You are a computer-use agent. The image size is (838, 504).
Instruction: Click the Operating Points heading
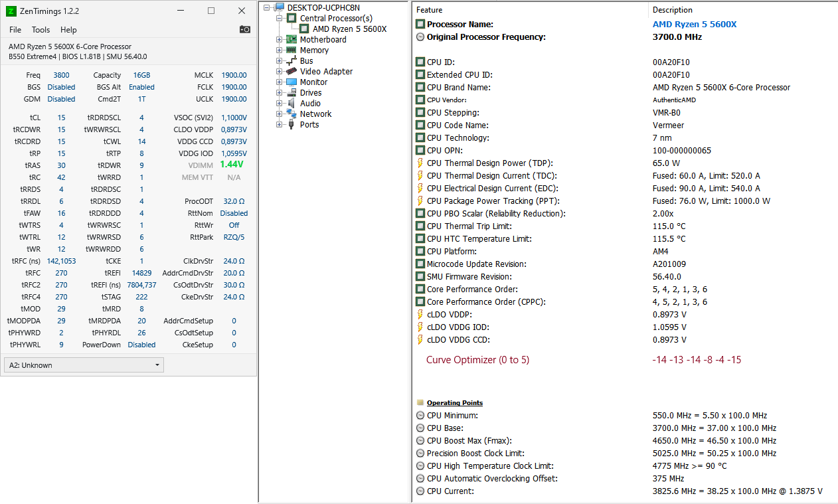(455, 402)
